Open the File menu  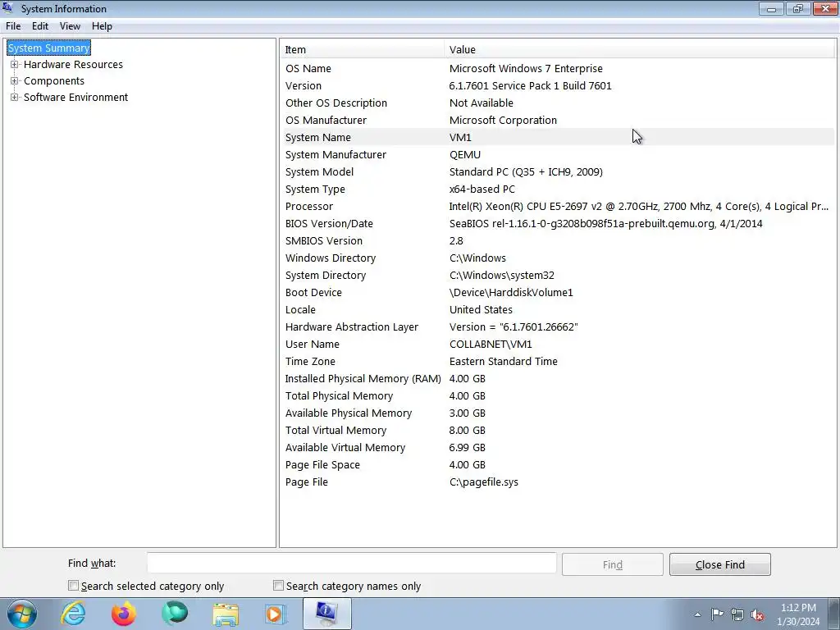(x=13, y=26)
